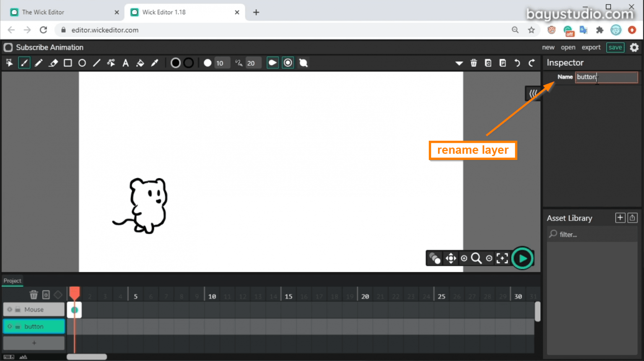Viewport: 644px width, 361px height.
Task: Open brush size preview circle
Action: (208, 63)
